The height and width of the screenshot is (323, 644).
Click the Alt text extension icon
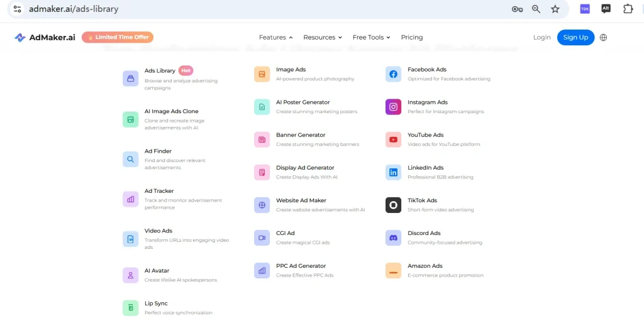pos(606,9)
